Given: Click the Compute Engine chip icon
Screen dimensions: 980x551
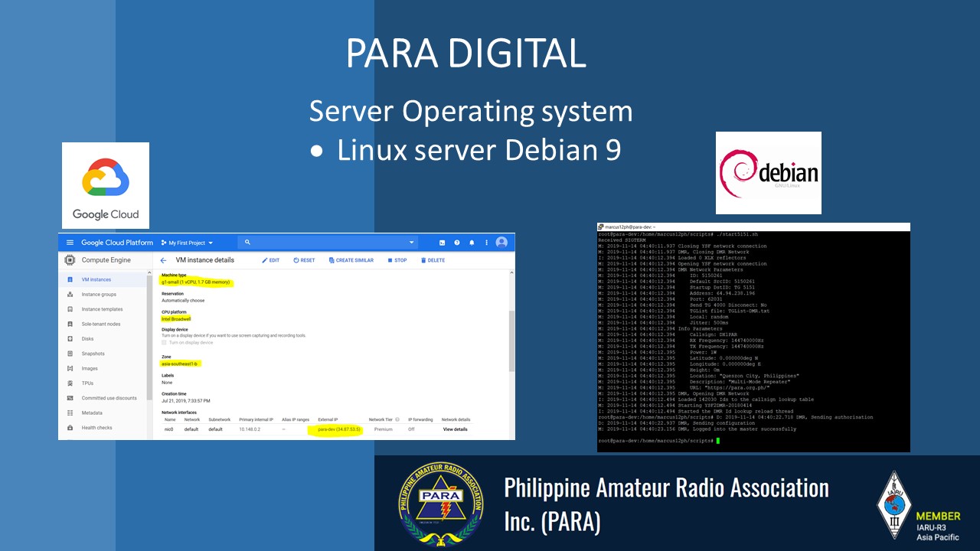Looking at the screenshot, I should click(70, 260).
